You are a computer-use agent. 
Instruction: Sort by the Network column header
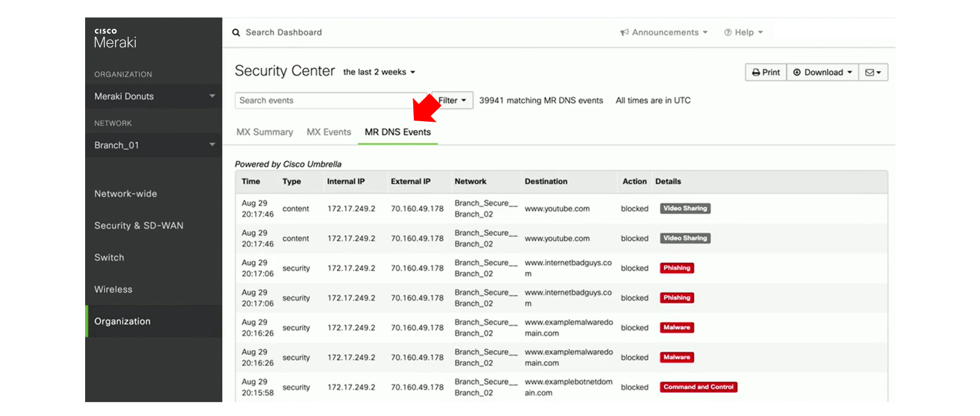coord(470,182)
